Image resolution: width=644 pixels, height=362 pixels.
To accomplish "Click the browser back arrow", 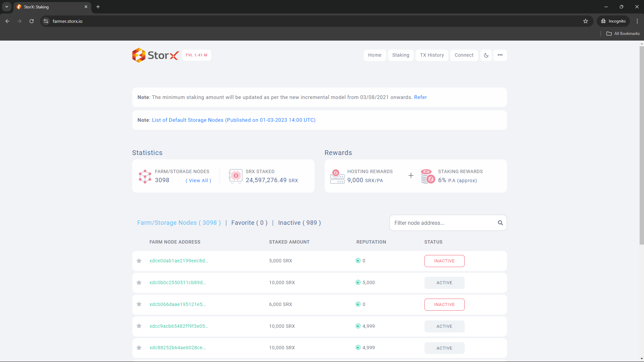I will [7, 21].
